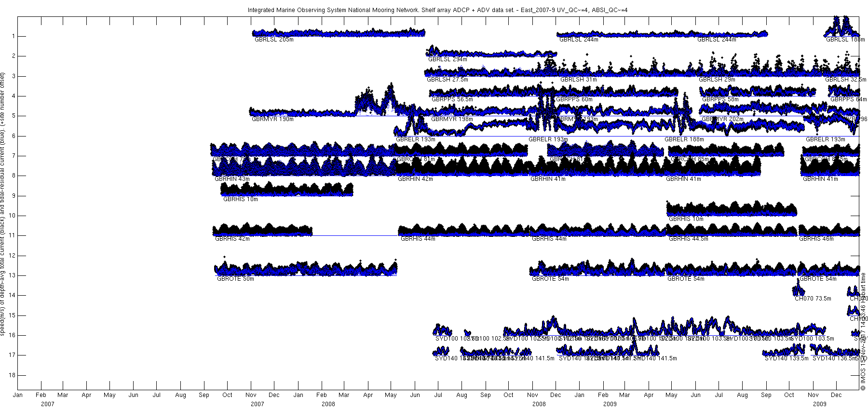Click y-axis tick label 9
Screen dimensions: 868x410
point(14,196)
